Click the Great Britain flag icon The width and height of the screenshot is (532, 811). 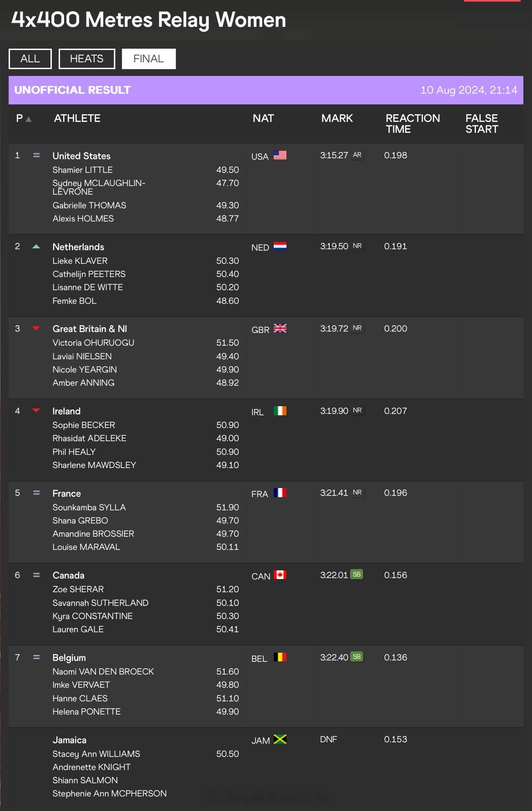point(280,328)
